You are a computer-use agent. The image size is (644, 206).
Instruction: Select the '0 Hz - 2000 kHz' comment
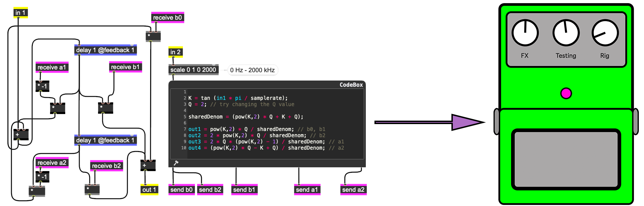[x=252, y=70]
